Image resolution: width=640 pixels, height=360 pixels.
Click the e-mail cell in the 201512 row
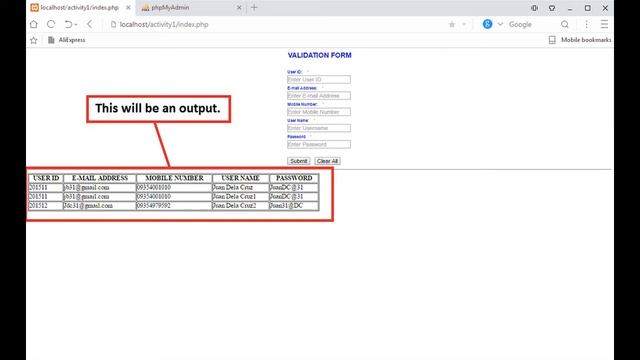click(x=100, y=206)
